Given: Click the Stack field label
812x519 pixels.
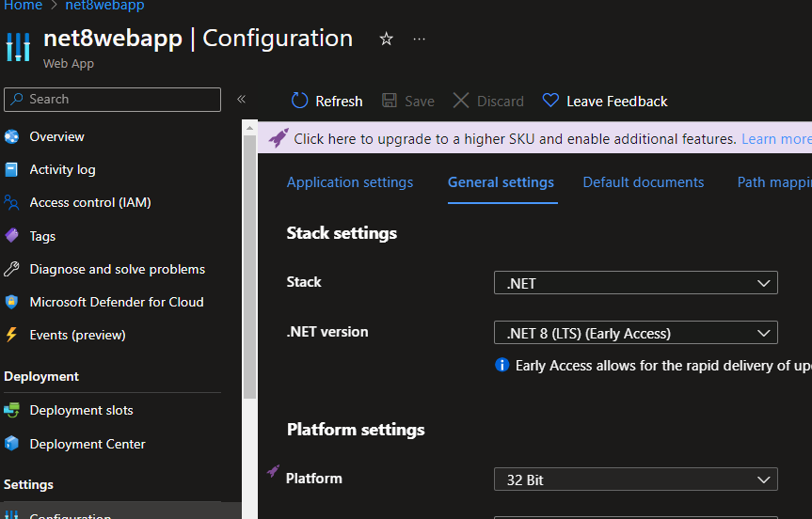Looking at the screenshot, I should click(x=304, y=282).
